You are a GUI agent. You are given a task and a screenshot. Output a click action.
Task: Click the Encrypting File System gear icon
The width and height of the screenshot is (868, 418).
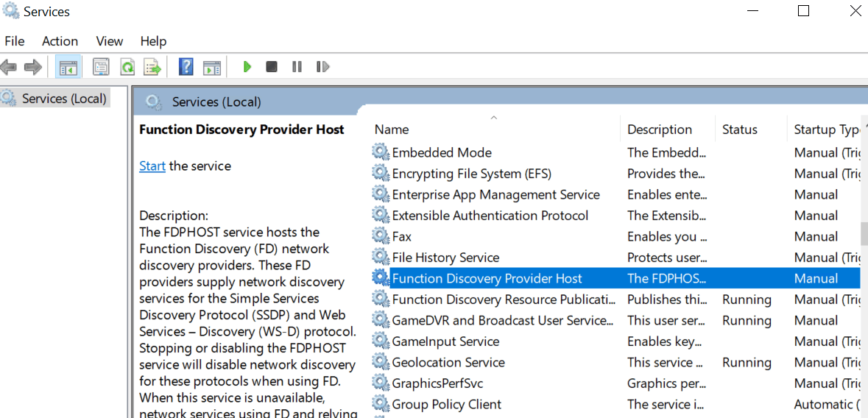point(381,173)
